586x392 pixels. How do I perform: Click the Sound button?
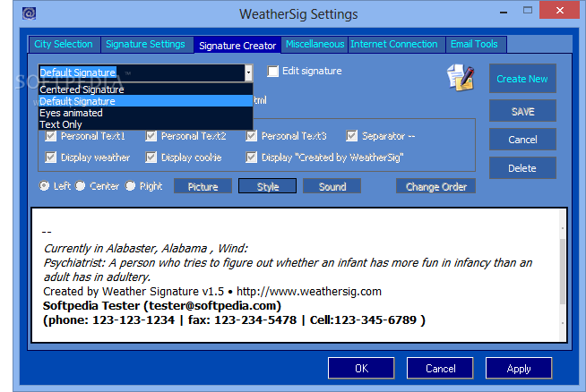click(332, 186)
